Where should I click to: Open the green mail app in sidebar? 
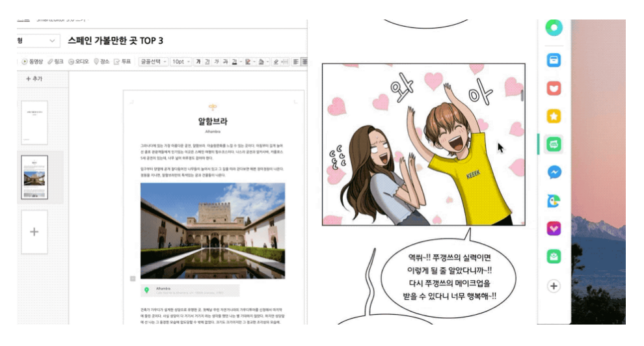(554, 256)
